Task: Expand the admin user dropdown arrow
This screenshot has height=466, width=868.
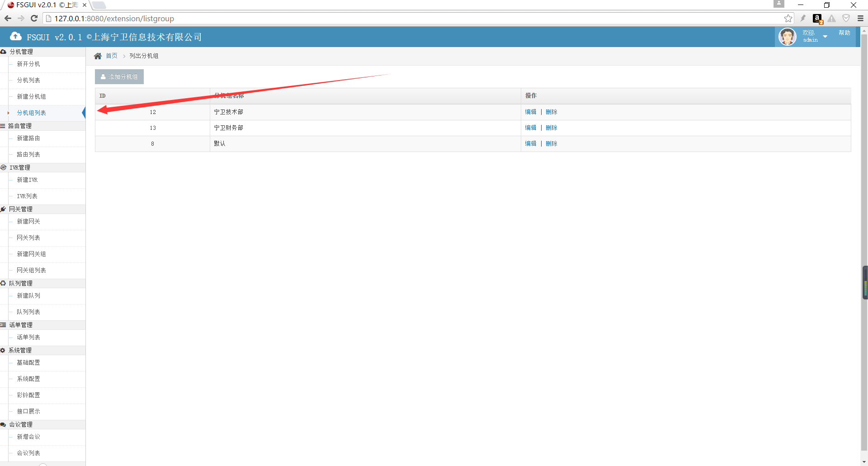Action: (x=825, y=37)
